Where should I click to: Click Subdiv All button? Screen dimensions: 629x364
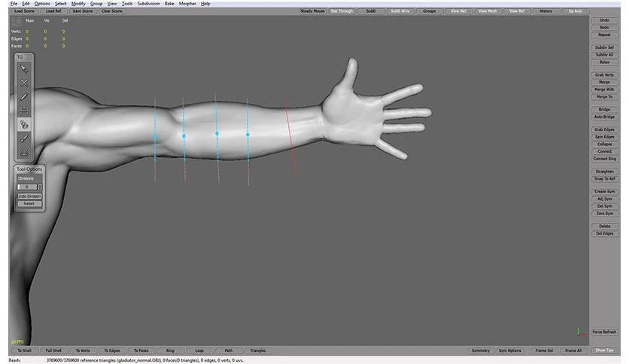click(x=604, y=55)
